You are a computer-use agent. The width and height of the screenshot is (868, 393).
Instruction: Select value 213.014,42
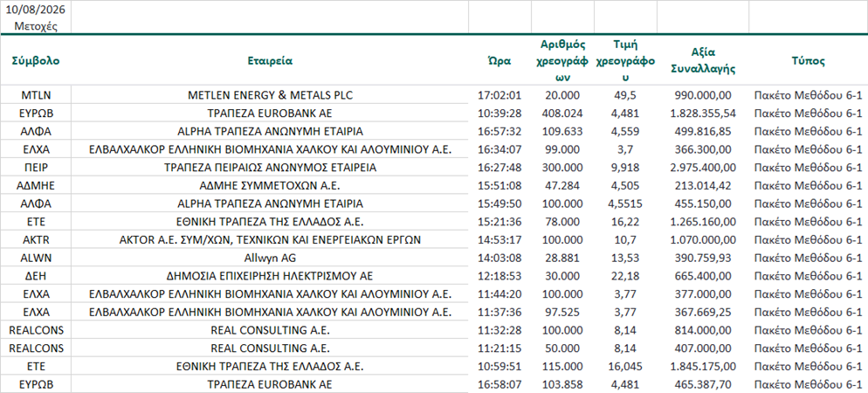coord(703,185)
